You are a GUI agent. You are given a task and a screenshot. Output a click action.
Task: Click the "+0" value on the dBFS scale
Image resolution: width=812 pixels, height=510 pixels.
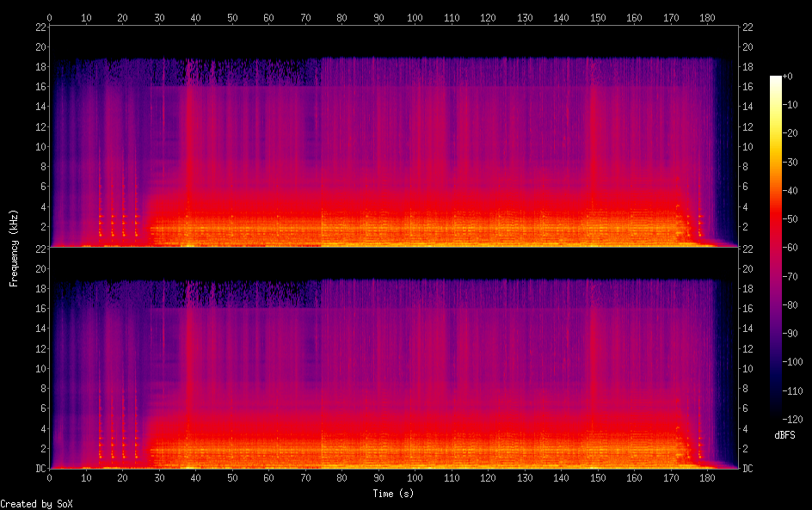tap(788, 76)
